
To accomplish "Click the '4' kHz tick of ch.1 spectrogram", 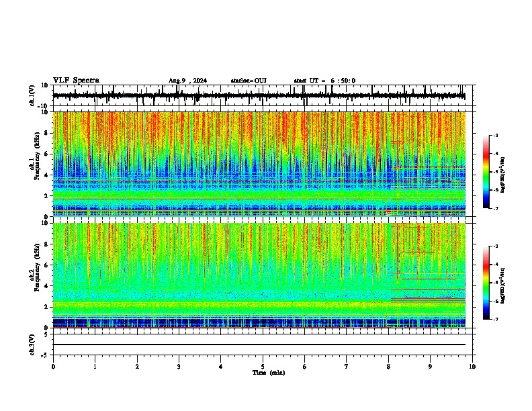I will 46,175.
